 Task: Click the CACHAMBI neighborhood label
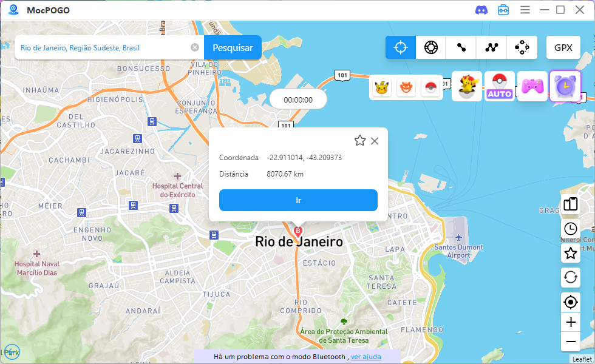(x=69, y=160)
